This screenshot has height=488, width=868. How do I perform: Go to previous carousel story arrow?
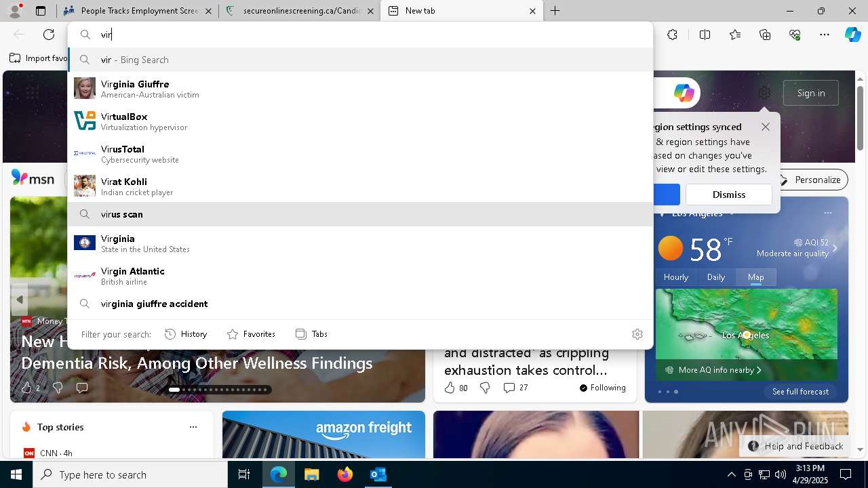pyautogui.click(x=20, y=300)
